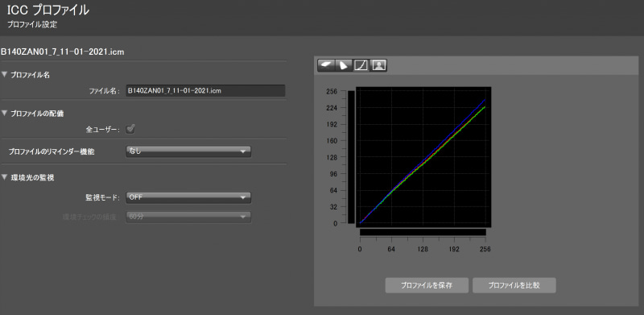This screenshot has height=315, width=644.
Task: Click the ファイル名 input field
Action: point(205,90)
